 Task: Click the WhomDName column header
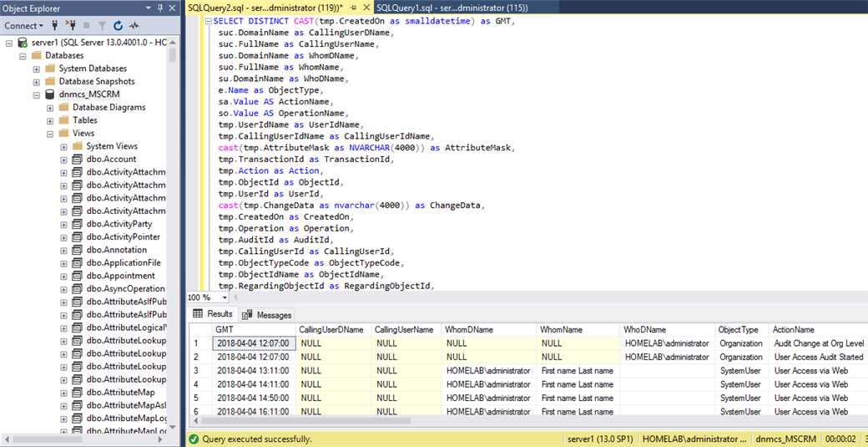click(489, 329)
